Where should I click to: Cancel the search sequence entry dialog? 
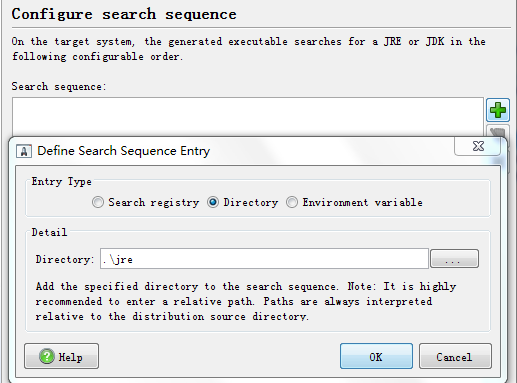tap(455, 356)
